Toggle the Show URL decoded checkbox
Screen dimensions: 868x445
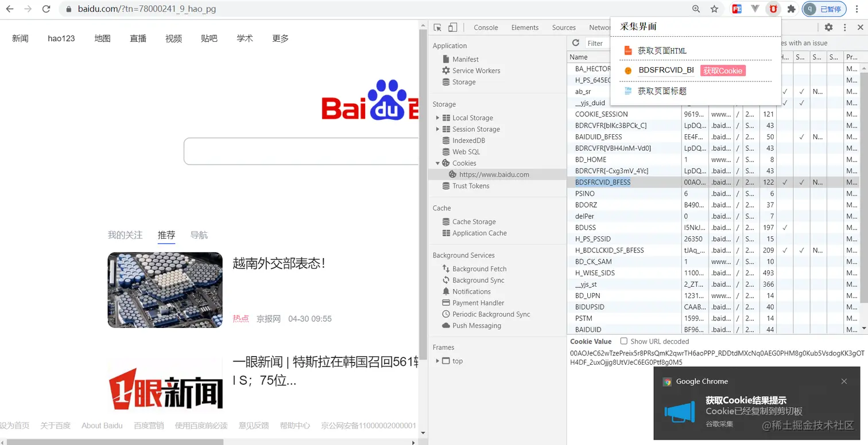click(623, 341)
